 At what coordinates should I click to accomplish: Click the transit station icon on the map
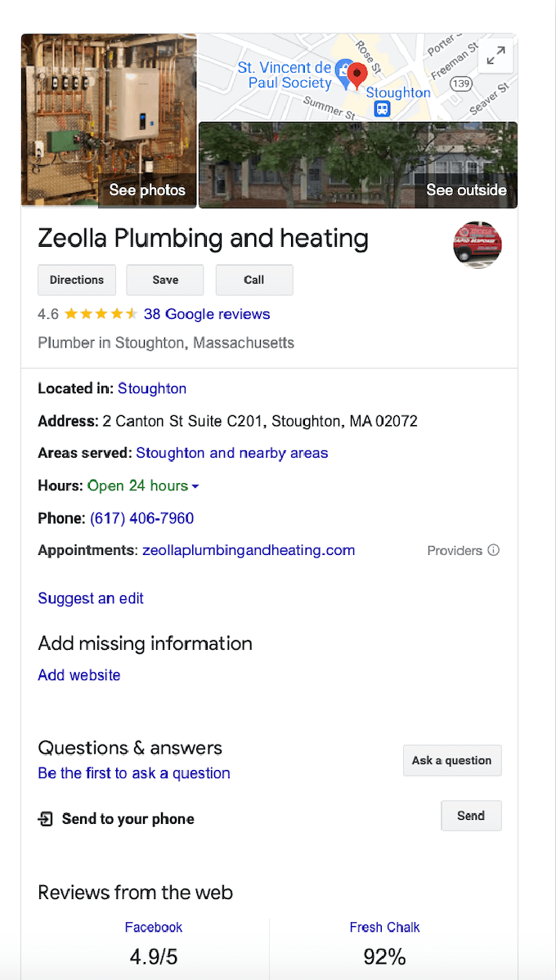pos(382,109)
